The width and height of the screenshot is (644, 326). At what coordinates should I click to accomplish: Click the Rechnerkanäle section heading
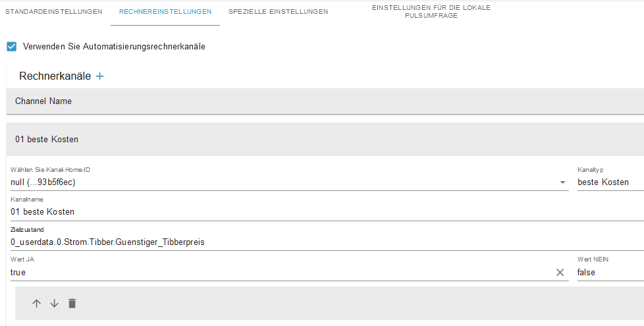(55, 76)
